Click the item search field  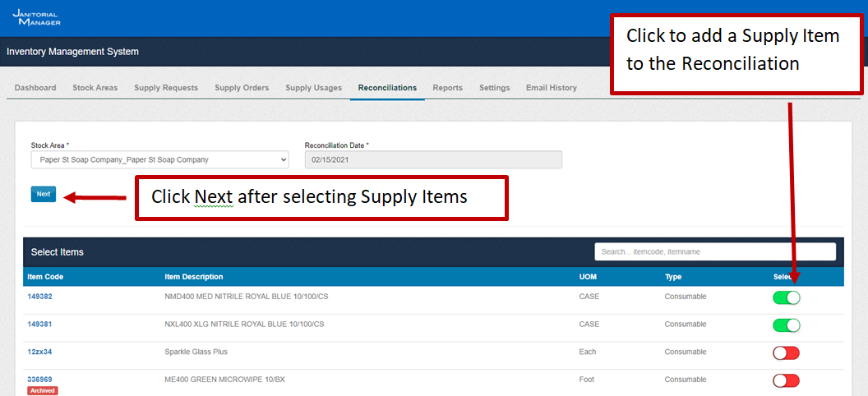[x=714, y=251]
